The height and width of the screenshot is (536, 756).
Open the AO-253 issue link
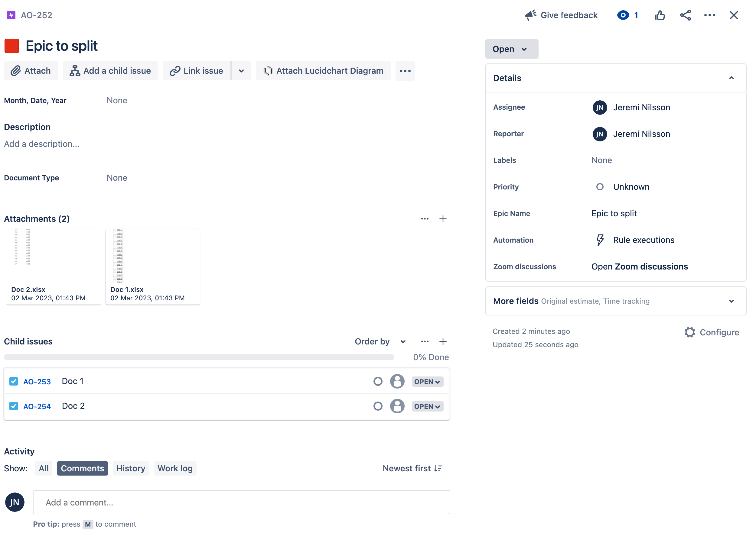pos(37,382)
